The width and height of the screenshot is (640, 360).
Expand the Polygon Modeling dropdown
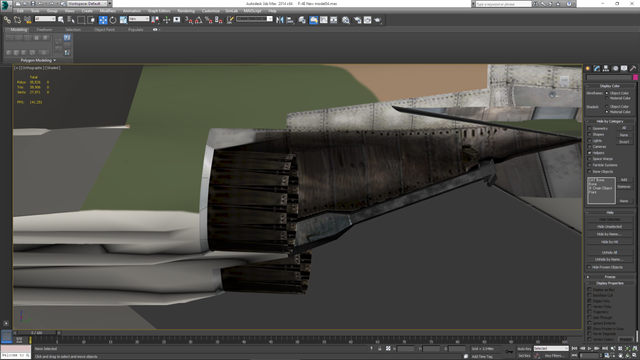pos(38,60)
